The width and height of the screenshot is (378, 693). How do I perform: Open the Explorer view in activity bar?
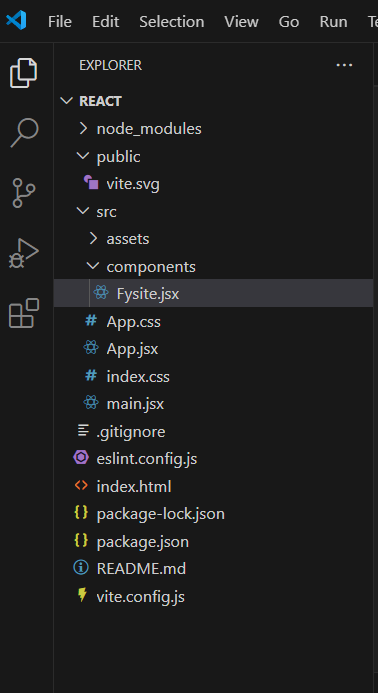[23, 73]
